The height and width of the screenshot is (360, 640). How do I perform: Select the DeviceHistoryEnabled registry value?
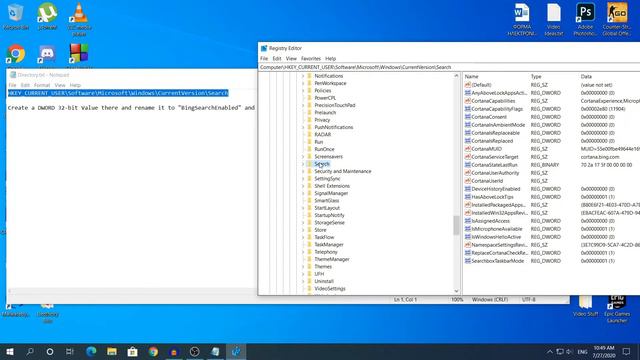click(x=496, y=189)
